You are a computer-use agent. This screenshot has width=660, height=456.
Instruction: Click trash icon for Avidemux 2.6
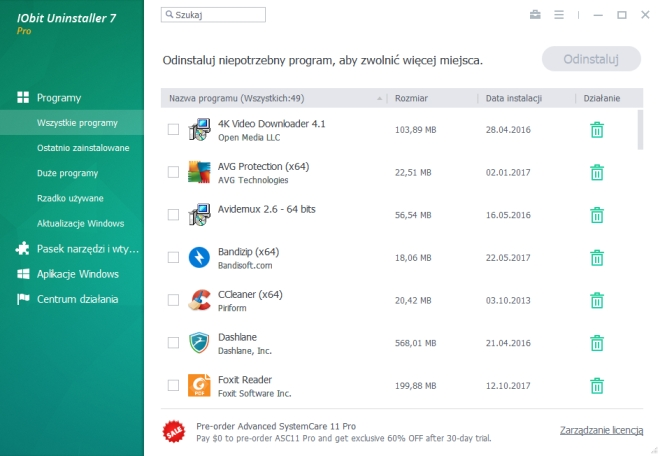(596, 215)
